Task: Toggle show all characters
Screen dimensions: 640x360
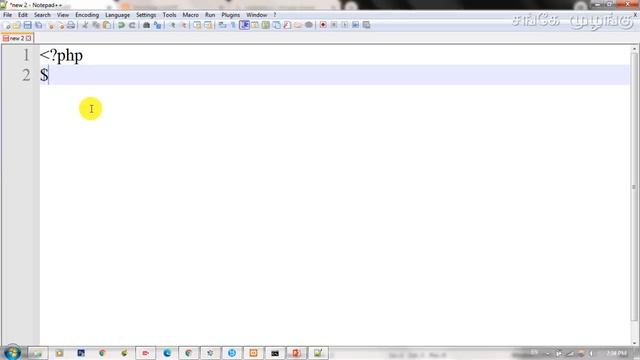Action: click(233, 25)
